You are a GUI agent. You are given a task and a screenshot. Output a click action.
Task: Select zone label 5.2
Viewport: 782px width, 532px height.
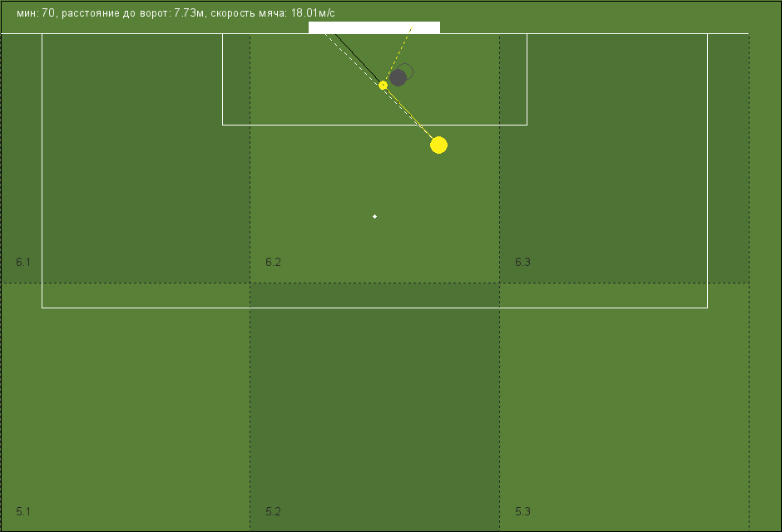pyautogui.click(x=273, y=511)
